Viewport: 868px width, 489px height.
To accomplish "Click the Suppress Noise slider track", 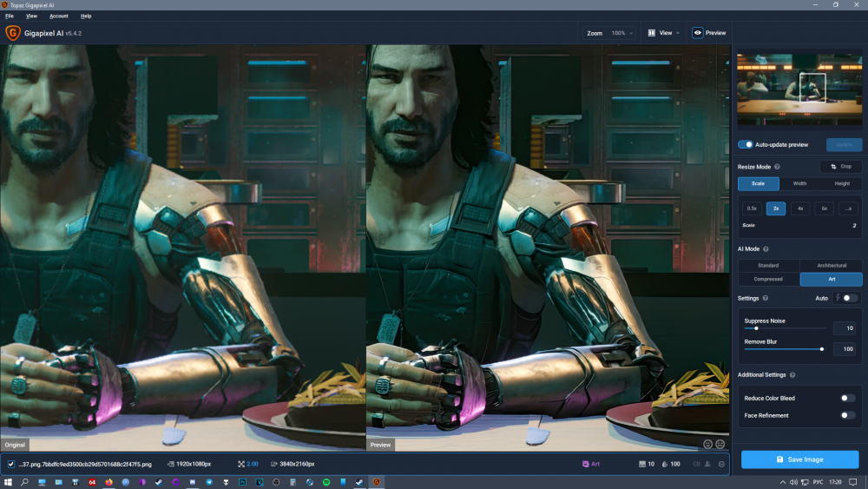I will [786, 328].
